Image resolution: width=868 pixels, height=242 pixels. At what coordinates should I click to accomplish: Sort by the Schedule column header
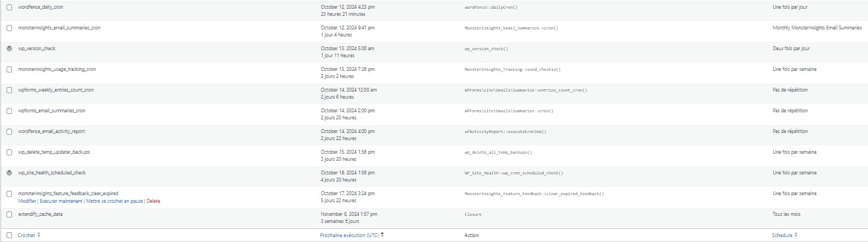click(x=782, y=235)
